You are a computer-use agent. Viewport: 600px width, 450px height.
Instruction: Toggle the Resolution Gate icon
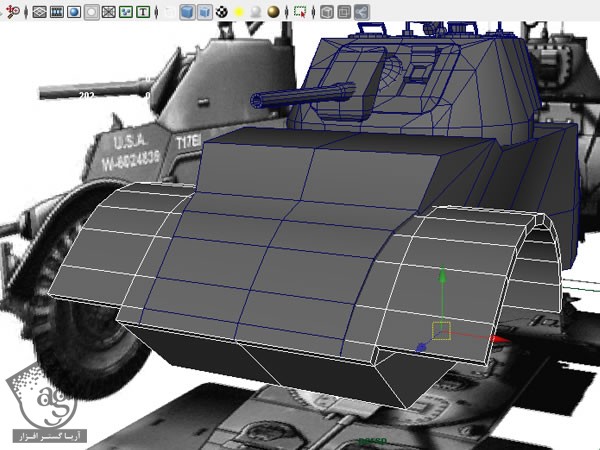tap(73, 13)
